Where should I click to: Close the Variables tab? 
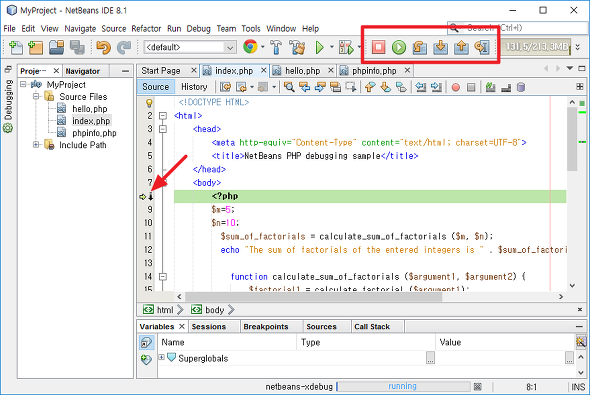pyautogui.click(x=182, y=326)
